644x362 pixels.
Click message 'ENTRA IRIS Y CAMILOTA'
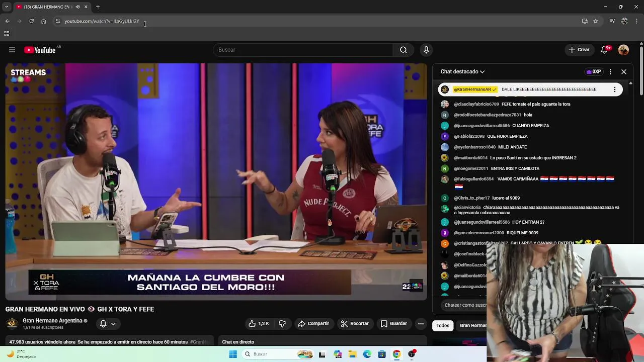point(515,168)
